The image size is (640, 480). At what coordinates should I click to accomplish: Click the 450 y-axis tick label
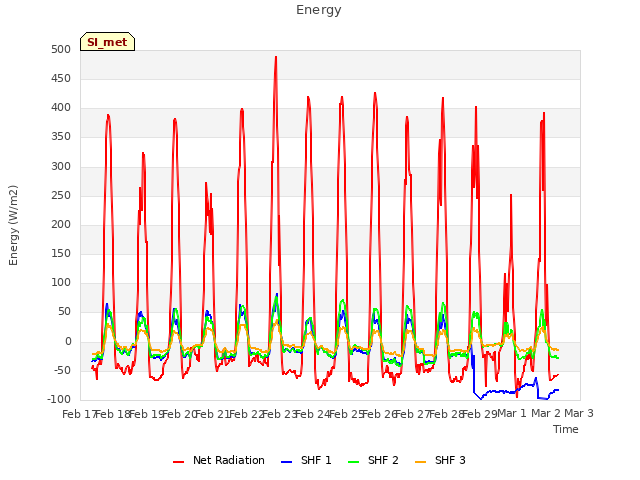(61, 78)
